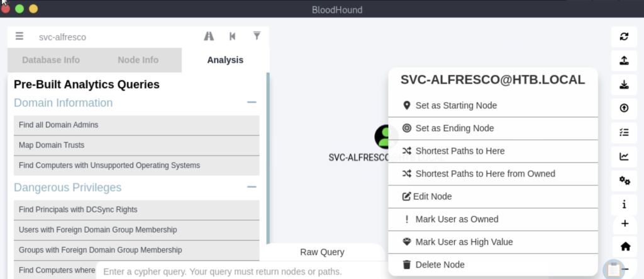Image resolution: width=644 pixels, height=279 pixels.
Task: Click the trash can icon beside Delete Node
Action: pos(407,265)
